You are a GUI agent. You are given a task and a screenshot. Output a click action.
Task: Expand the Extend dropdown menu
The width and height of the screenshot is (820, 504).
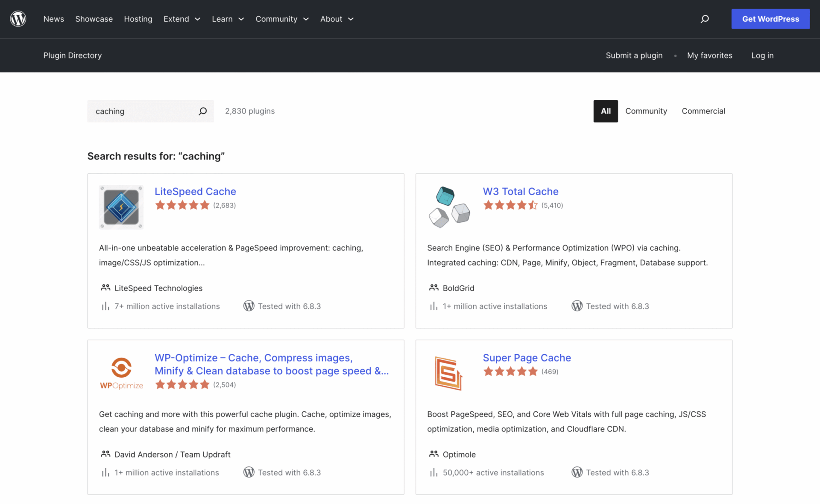[182, 19]
